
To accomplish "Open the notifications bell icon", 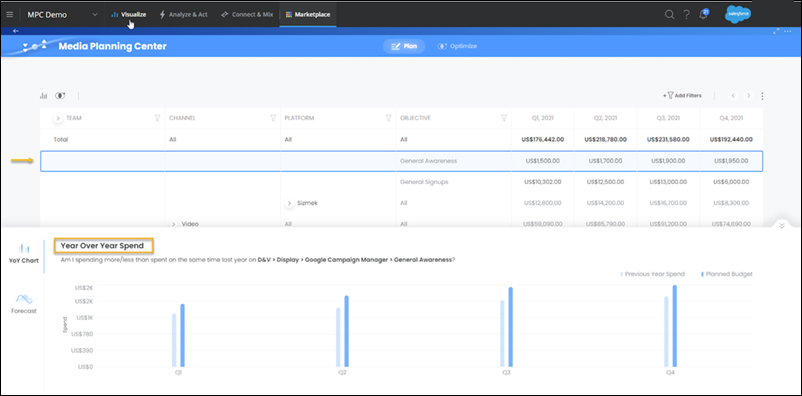I will pyautogui.click(x=703, y=14).
